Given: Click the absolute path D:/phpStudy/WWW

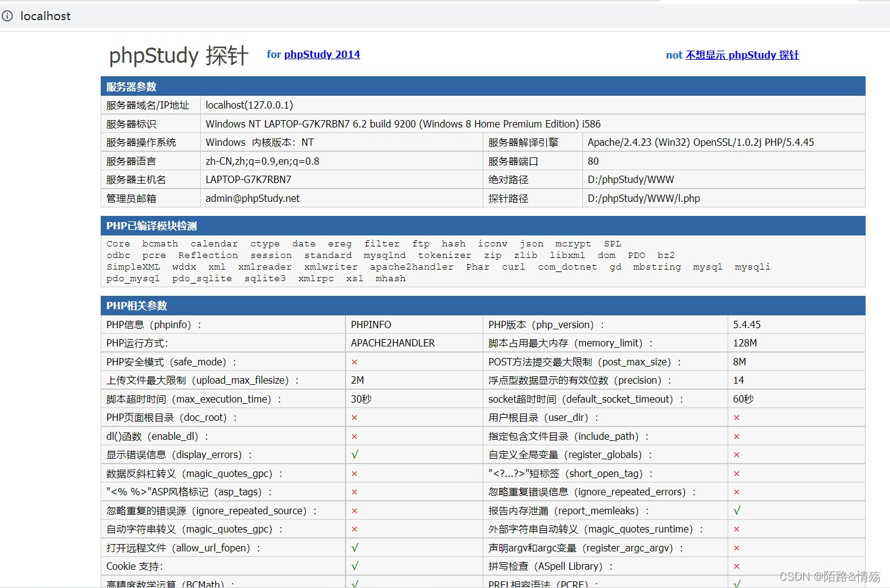Looking at the screenshot, I should [x=631, y=179].
